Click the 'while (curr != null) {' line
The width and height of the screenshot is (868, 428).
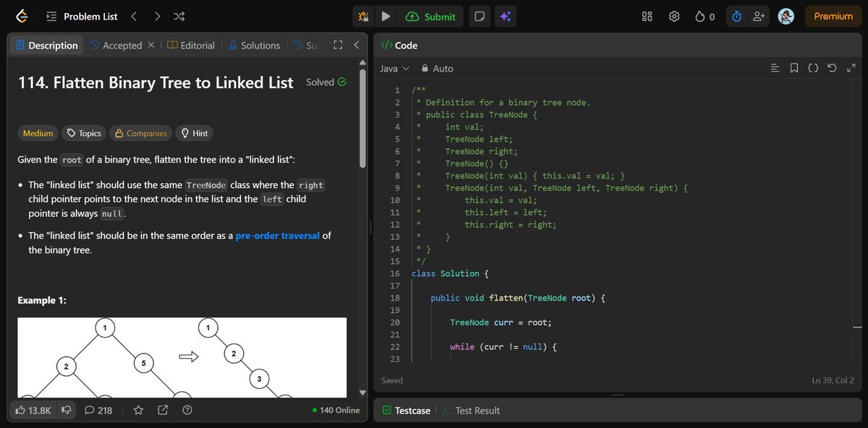point(503,346)
